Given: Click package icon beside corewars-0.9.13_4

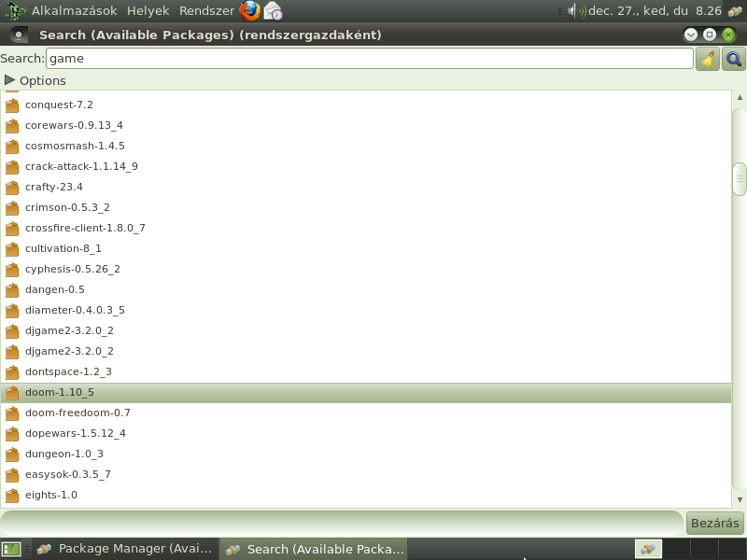Looking at the screenshot, I should coord(12,125).
